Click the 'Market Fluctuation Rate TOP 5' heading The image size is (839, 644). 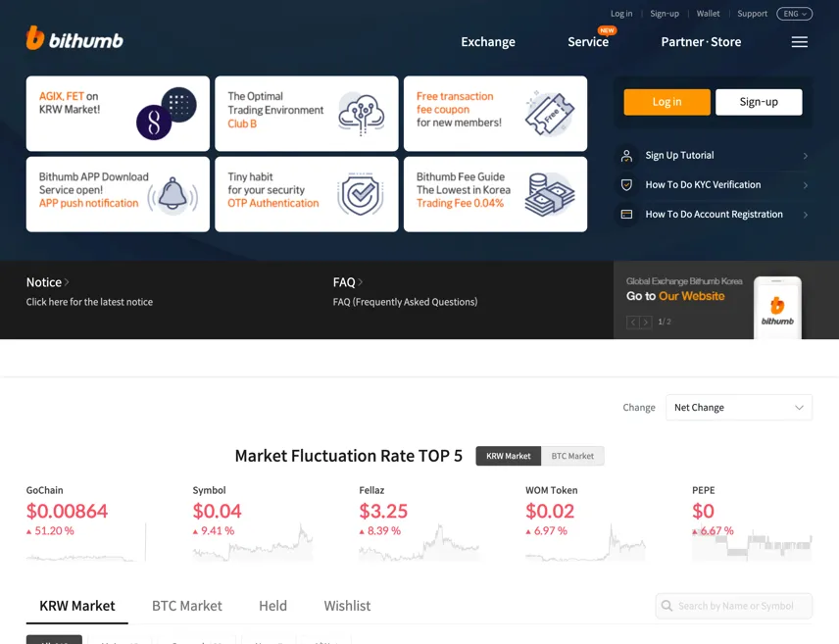coord(348,456)
